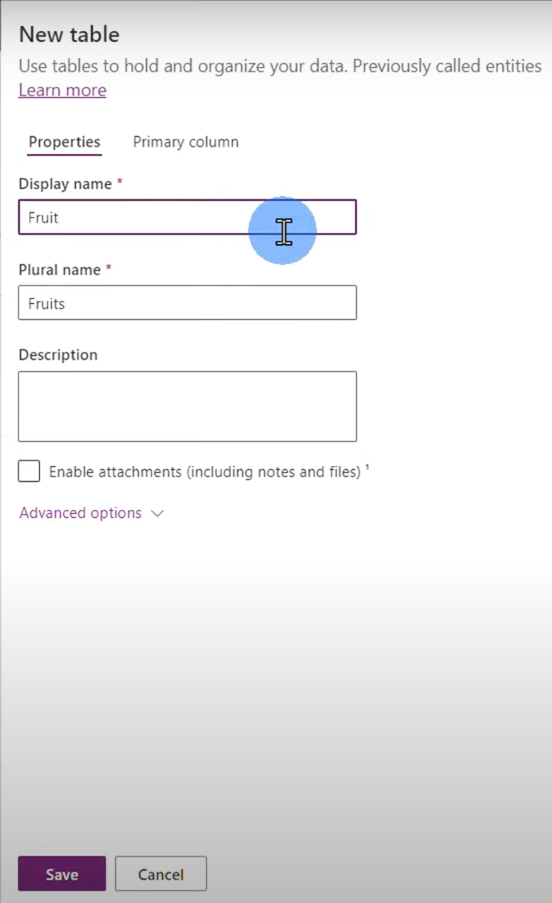Switch to the Properties tab
Viewport: 552px width, 903px height.
click(64, 142)
